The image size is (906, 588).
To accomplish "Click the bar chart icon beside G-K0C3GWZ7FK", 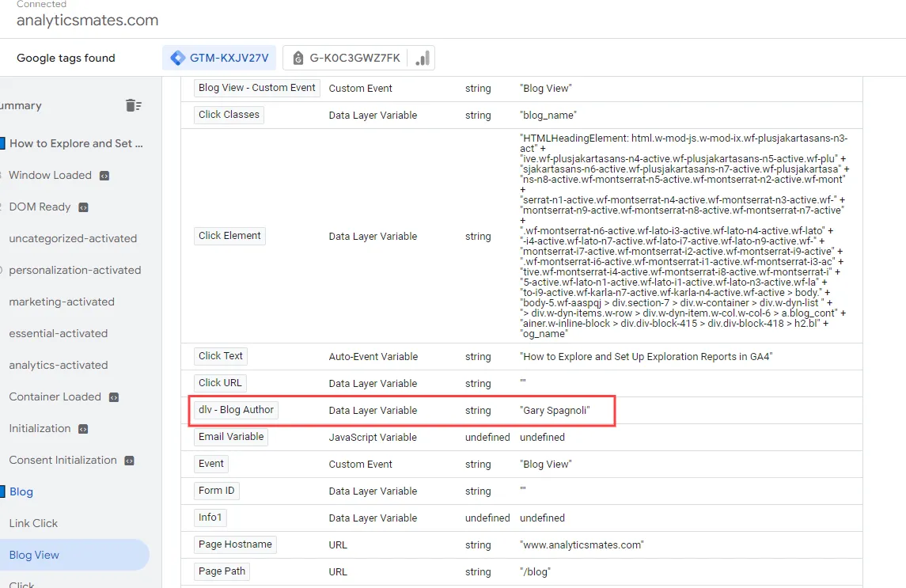I will tap(423, 58).
